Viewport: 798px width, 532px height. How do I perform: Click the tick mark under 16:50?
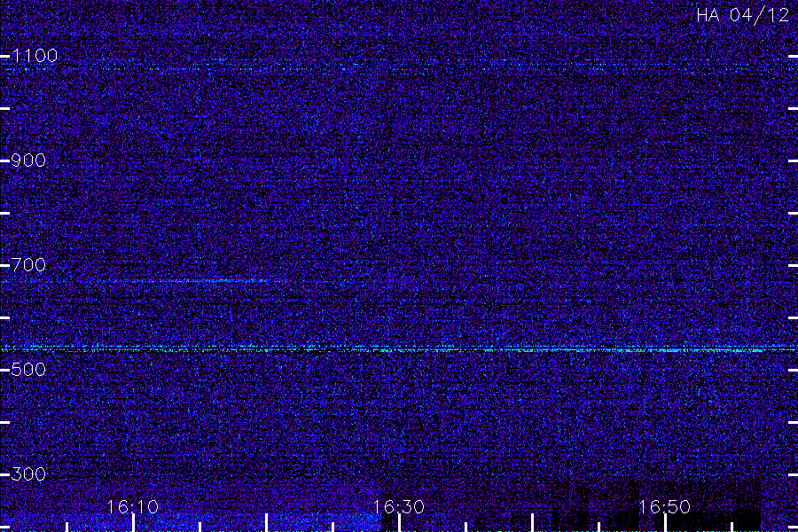(665, 523)
